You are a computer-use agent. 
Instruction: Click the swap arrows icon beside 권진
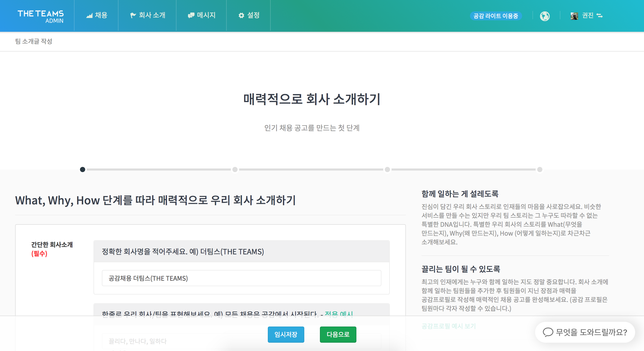coord(600,16)
